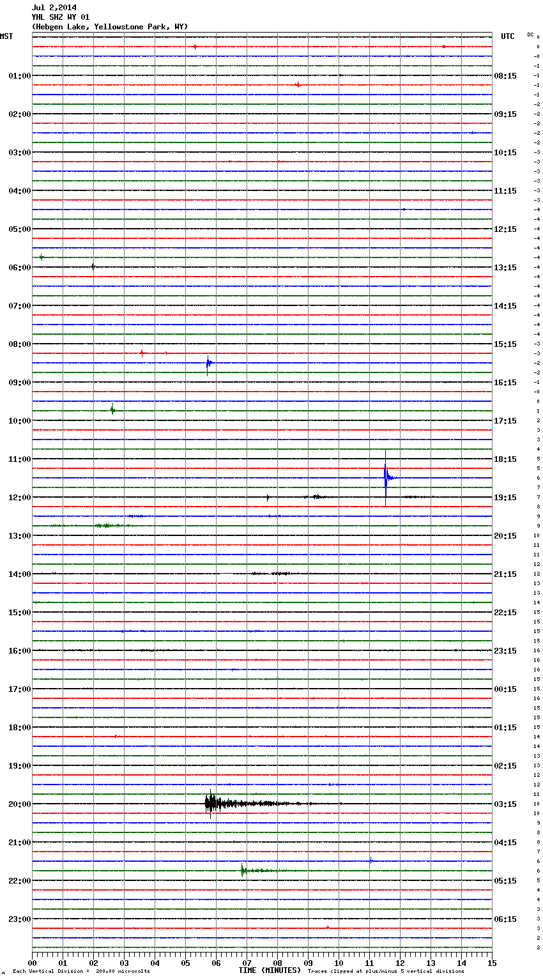Select the station code YHL SHZ WY 01
Image resolution: width=543 pixels, height=980 pixels.
click(61, 17)
